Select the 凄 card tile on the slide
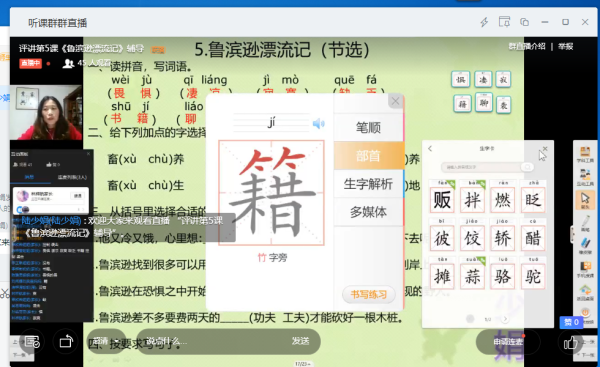The height and width of the screenshot is (367, 600). (483, 80)
